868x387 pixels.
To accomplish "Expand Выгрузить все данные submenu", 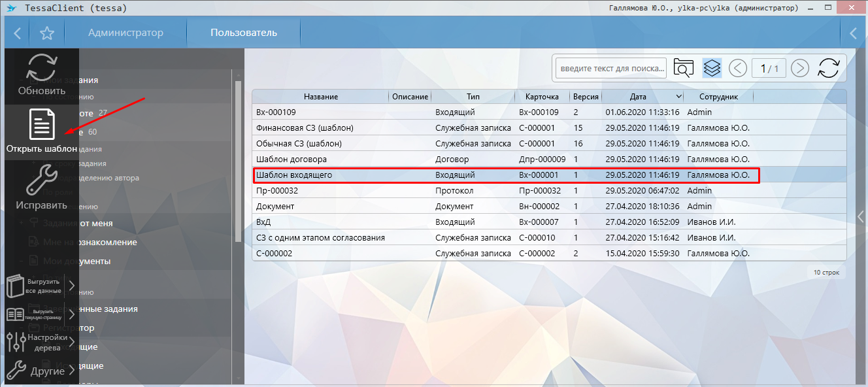I will pyautogui.click(x=72, y=286).
